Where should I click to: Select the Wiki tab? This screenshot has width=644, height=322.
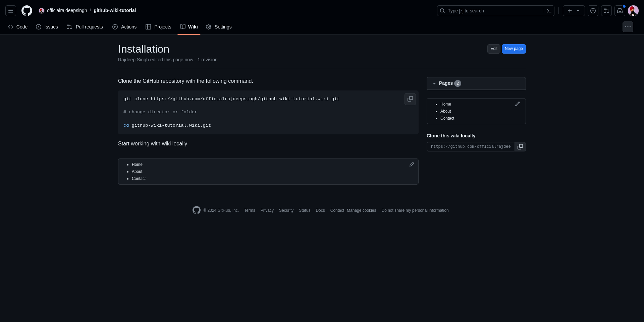pos(189,27)
